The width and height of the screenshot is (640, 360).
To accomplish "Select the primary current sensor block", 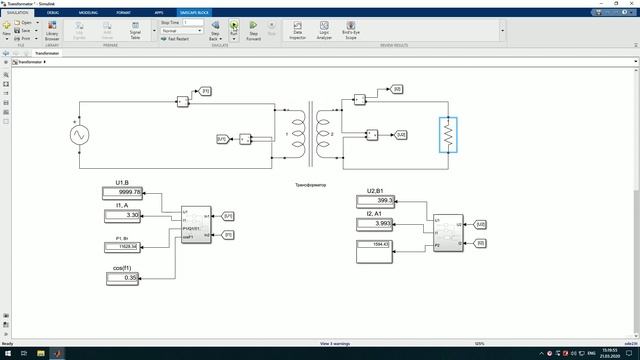I will [x=182, y=101].
